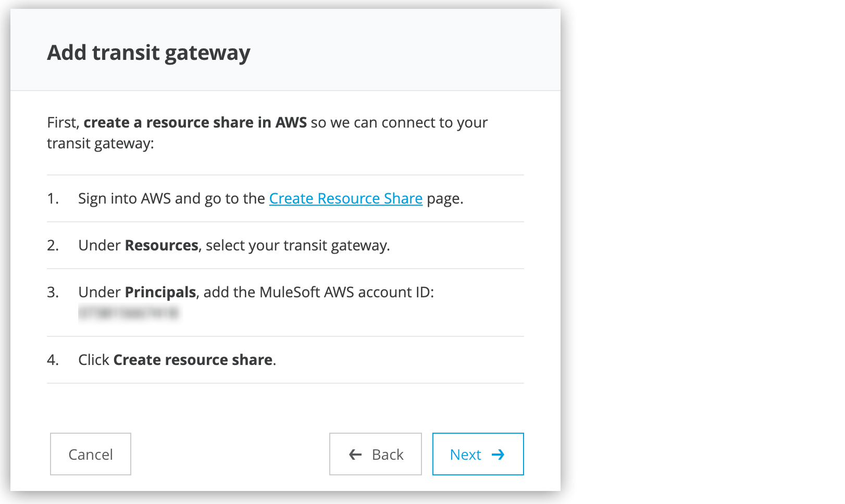
Task: Select the bold Principals text
Action: (x=159, y=292)
